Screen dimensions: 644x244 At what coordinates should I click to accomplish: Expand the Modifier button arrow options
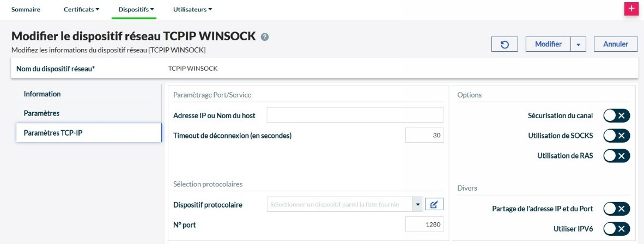578,44
